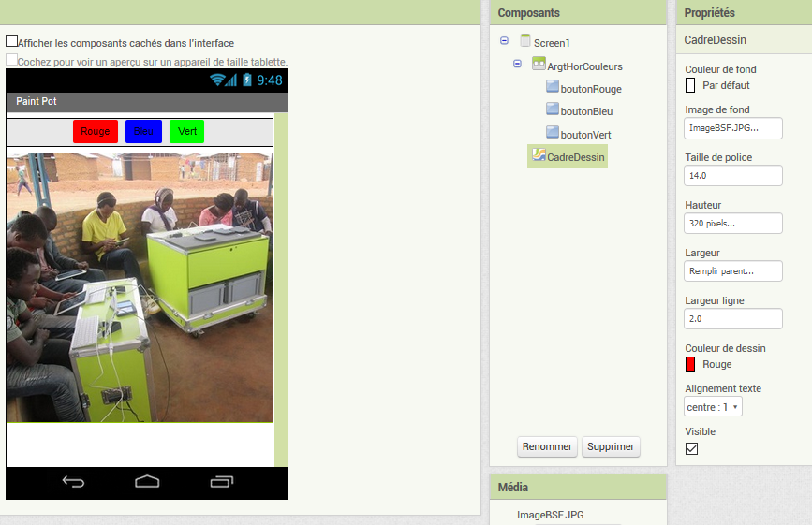Click the Largeur ligne 2.0 field
Viewport: 812px width, 525px height.
tap(732, 318)
